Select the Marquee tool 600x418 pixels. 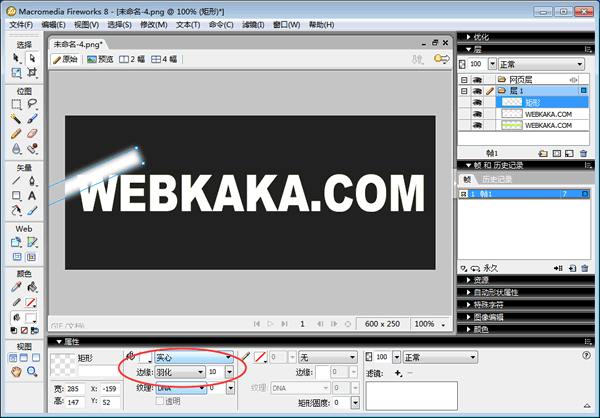17,103
